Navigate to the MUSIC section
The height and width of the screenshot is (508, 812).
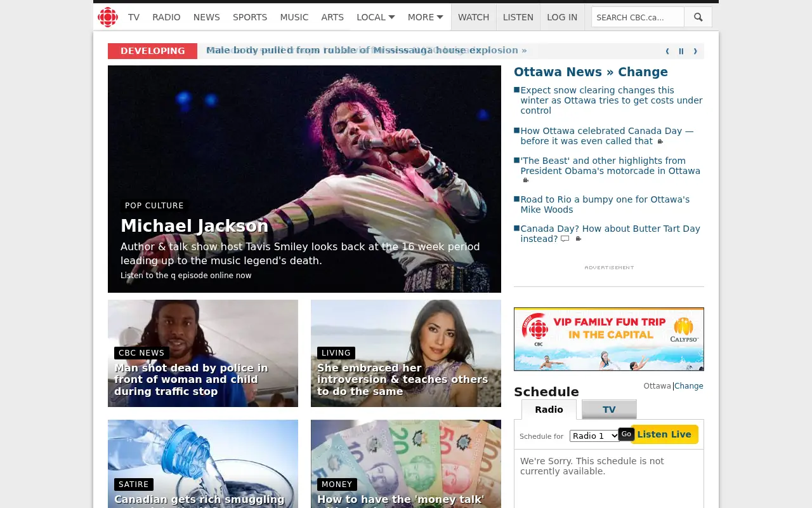[x=294, y=17]
